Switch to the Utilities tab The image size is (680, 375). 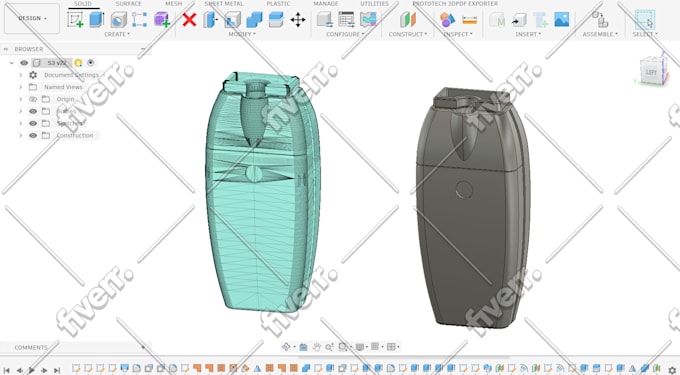click(374, 3)
